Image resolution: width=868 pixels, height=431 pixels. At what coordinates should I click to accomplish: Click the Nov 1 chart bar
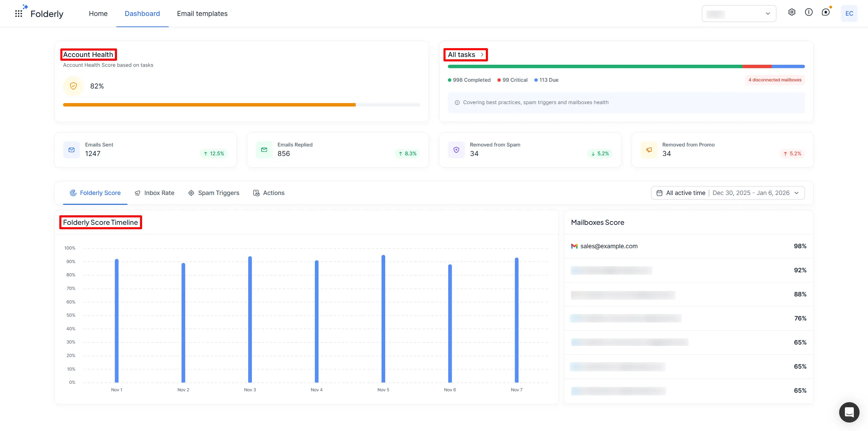coord(117,321)
